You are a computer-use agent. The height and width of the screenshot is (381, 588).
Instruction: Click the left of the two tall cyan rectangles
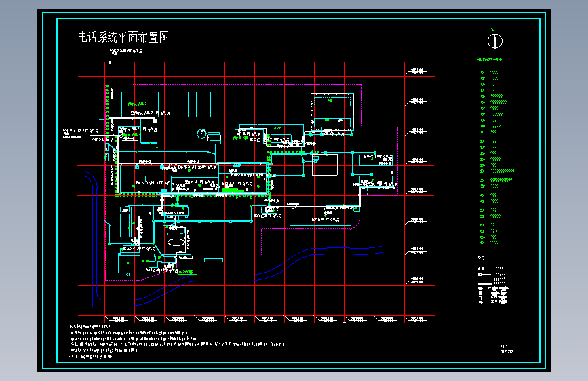point(181,104)
